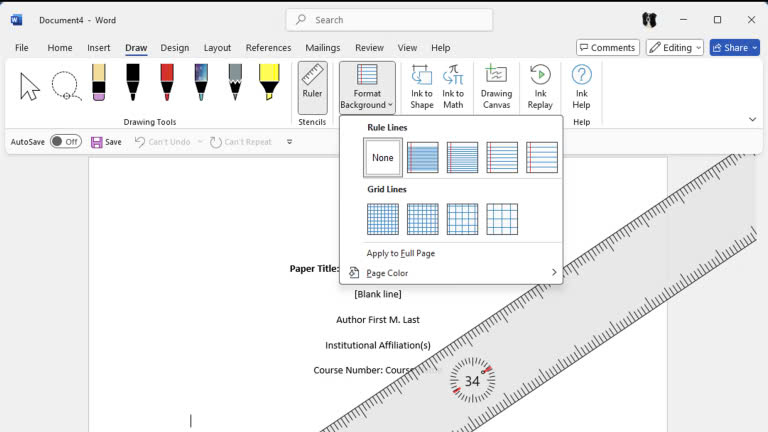The image size is (768, 432).
Task: Open the Share dropdown arrow
Action: click(755, 48)
